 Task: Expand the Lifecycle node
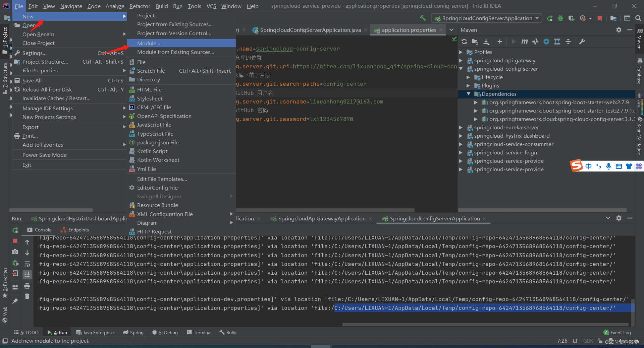(x=468, y=77)
